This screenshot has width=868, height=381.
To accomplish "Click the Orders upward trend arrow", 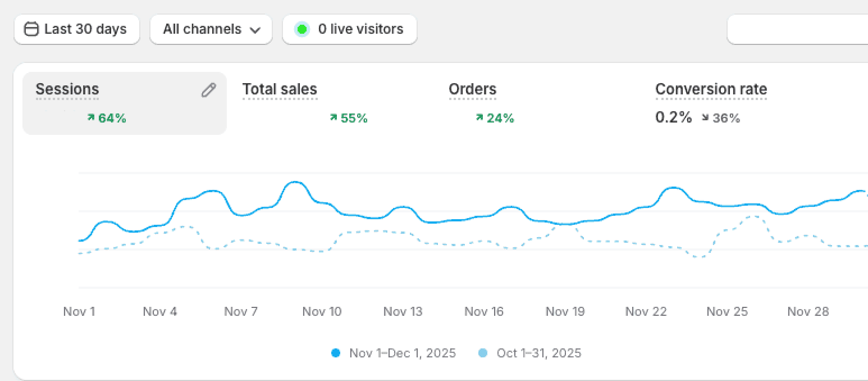I will click(x=479, y=118).
